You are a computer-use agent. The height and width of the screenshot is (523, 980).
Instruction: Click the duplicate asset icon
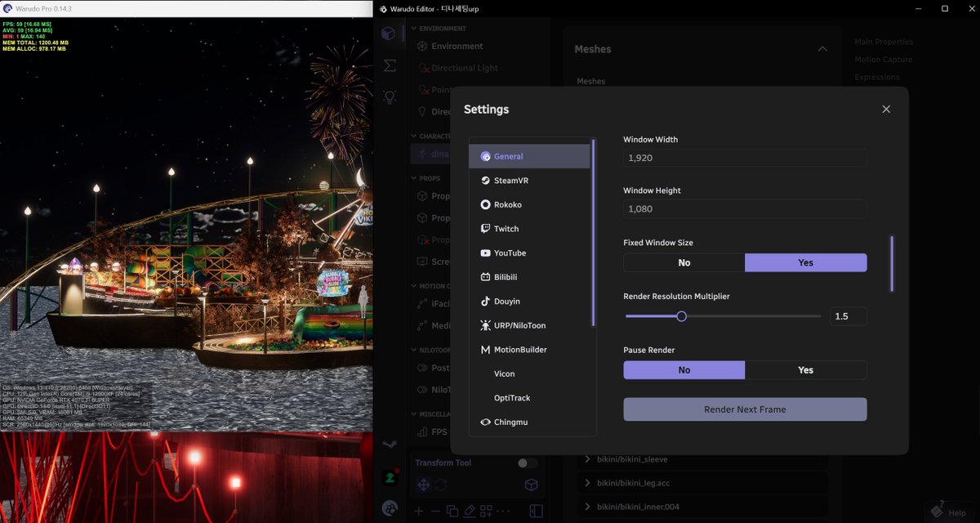[452, 511]
